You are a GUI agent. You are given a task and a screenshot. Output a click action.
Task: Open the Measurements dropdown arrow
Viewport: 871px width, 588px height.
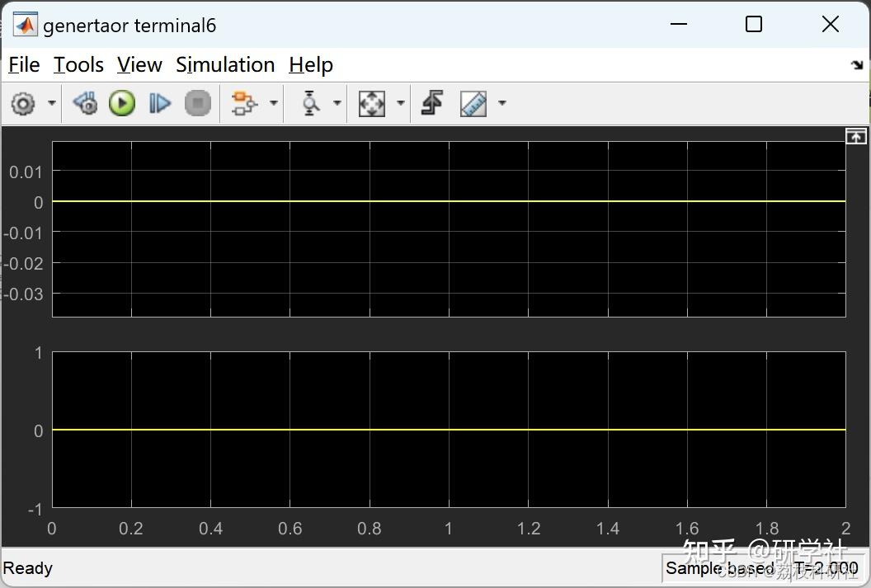tap(503, 103)
